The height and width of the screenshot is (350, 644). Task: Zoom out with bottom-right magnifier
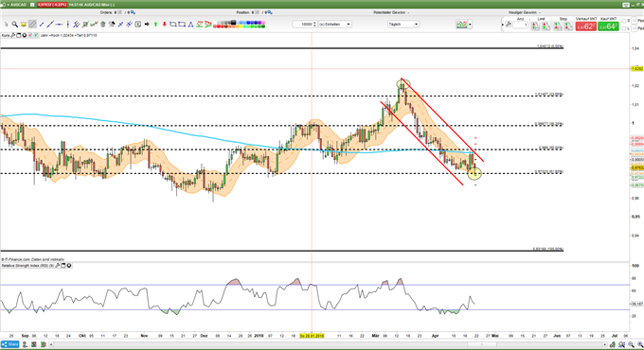[x=632, y=344]
